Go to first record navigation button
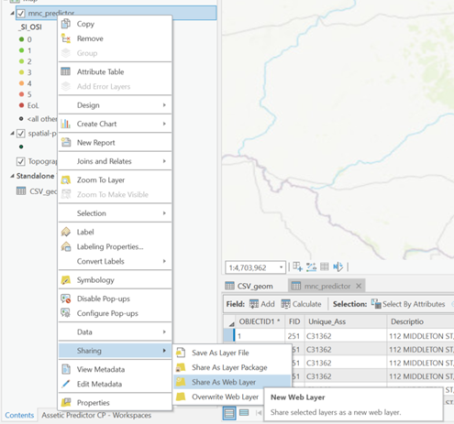This screenshot has height=424, width=454. pyautogui.click(x=259, y=413)
